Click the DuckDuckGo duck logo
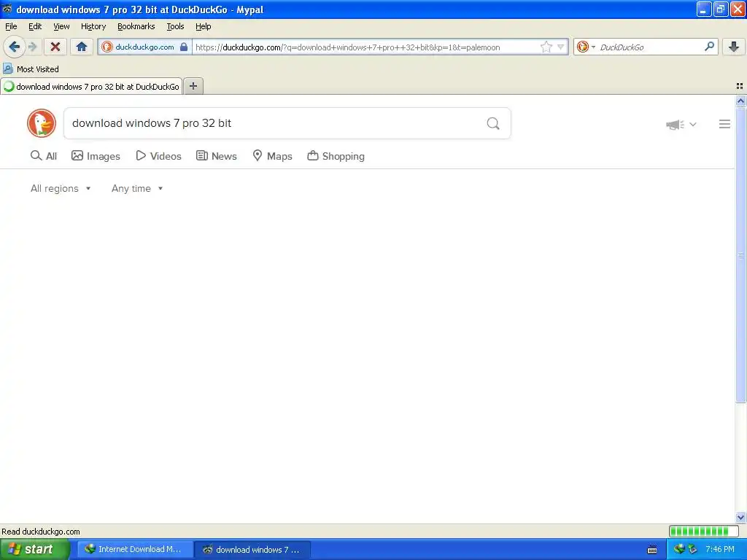Screen dimensions: 747x560 pyautogui.click(x=42, y=123)
